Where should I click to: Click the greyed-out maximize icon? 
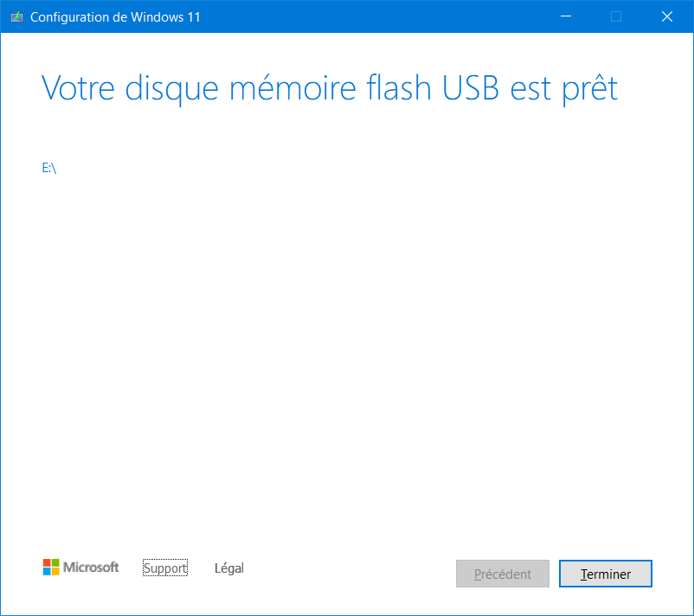click(x=616, y=16)
